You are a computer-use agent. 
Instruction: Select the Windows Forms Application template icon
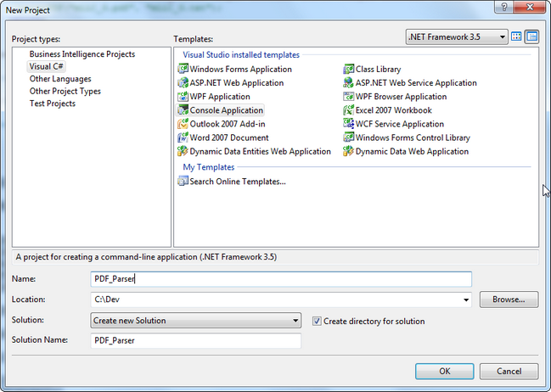pos(183,69)
